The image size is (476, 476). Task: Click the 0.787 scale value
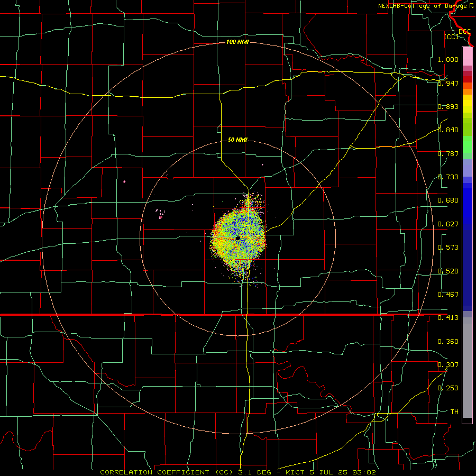tap(448, 153)
